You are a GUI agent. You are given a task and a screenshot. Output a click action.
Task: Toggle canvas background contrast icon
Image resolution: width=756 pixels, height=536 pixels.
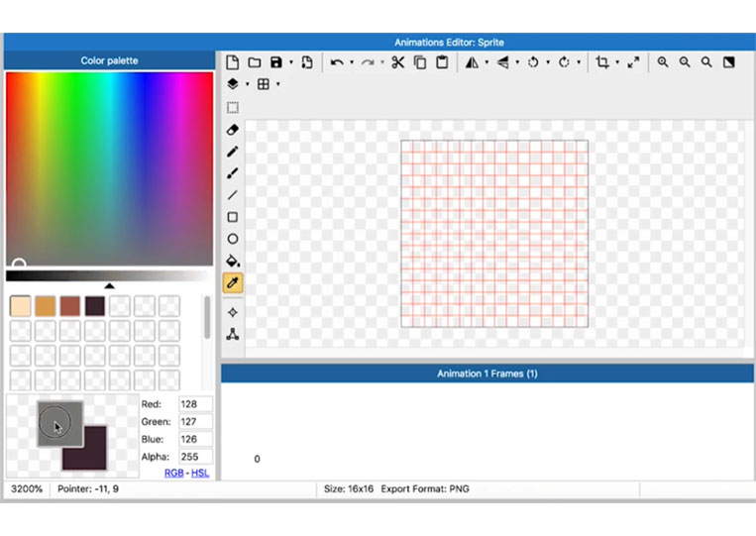[729, 62]
